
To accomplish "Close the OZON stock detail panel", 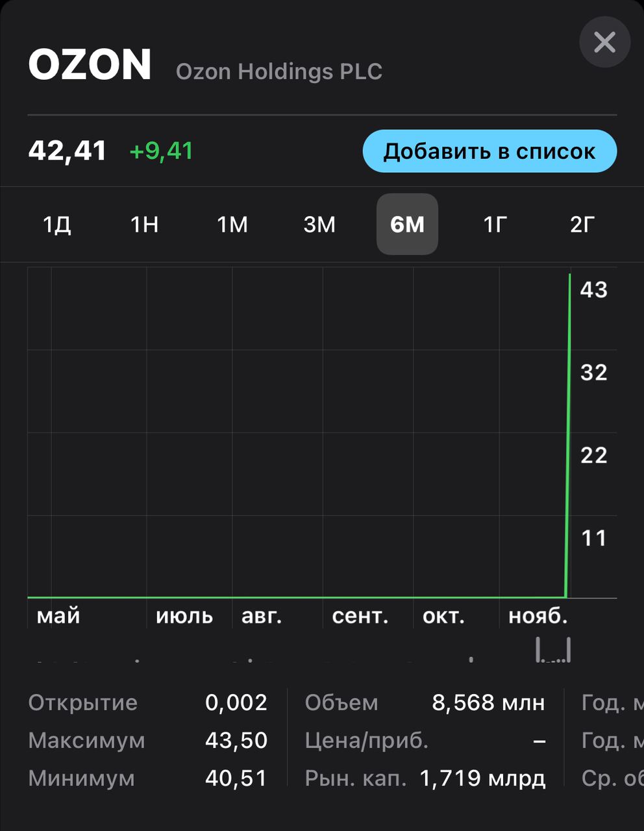I will (604, 42).
